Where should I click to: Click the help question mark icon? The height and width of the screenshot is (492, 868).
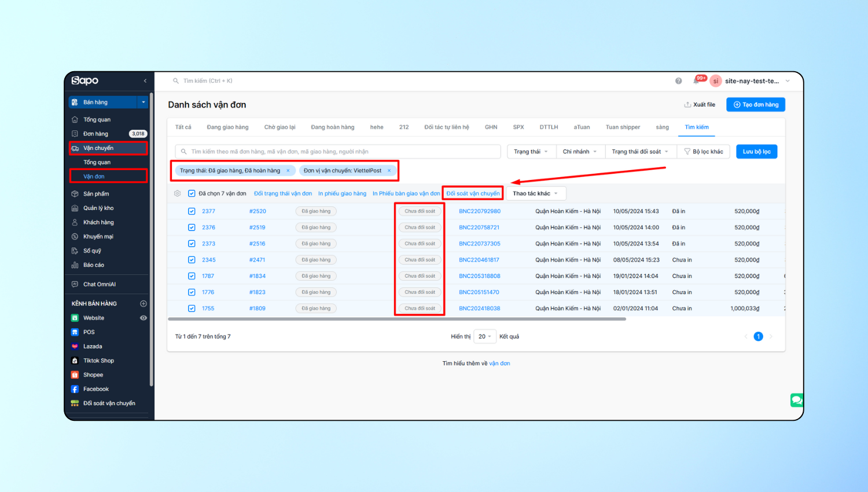coord(678,81)
